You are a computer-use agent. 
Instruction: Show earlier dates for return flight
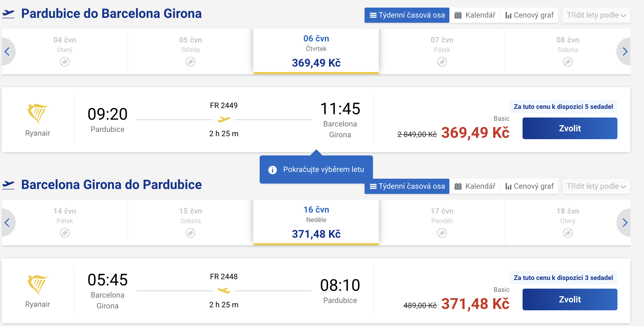pyautogui.click(x=8, y=223)
